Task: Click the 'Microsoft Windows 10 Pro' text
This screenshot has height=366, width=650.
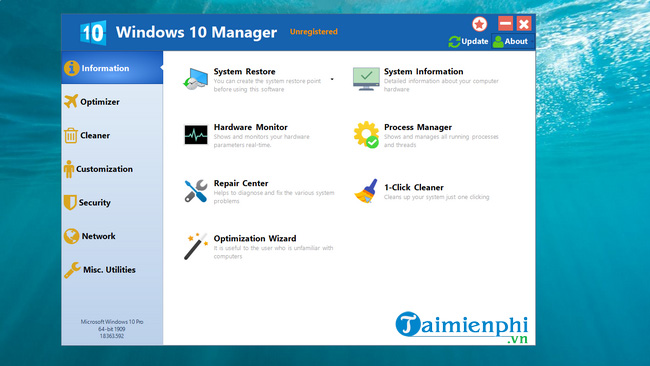Action: (112, 322)
